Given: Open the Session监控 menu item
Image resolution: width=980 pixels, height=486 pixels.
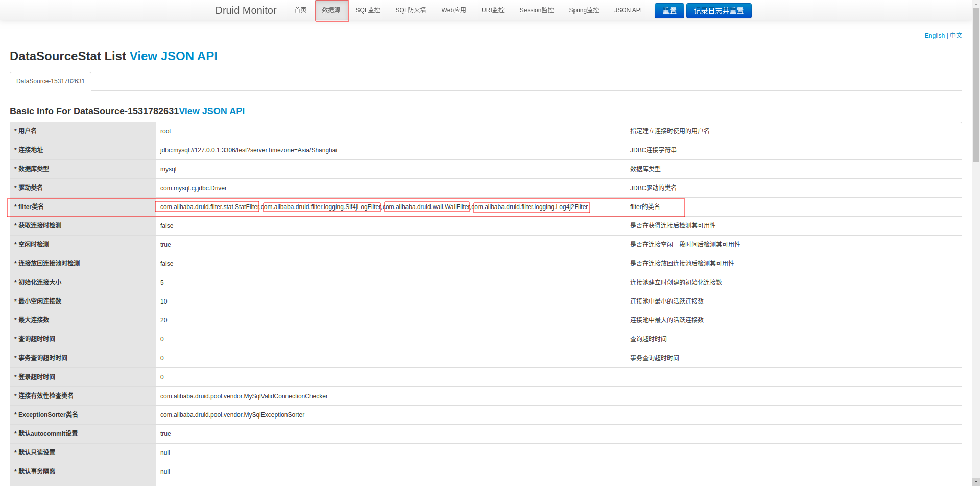Looking at the screenshot, I should pyautogui.click(x=537, y=10).
